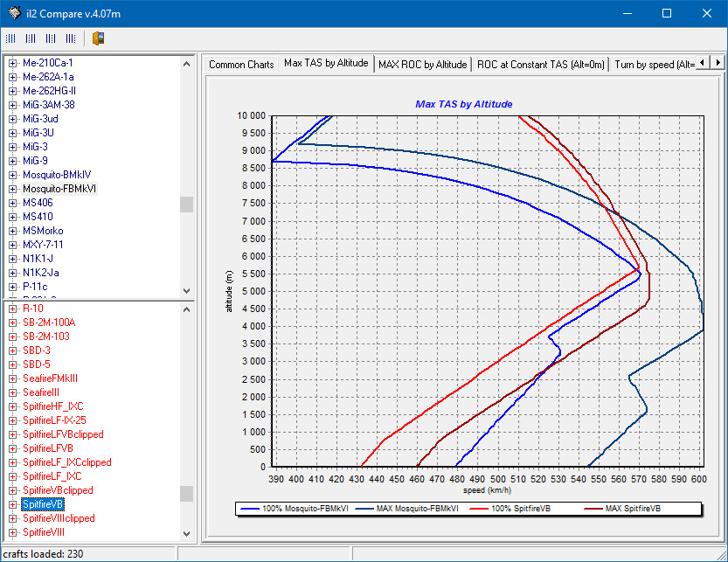Click the third column-layout toolbar icon
The image size is (728, 562).
click(x=50, y=38)
